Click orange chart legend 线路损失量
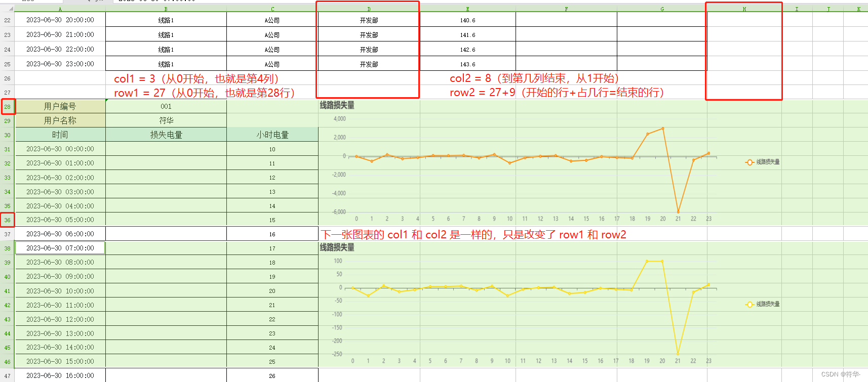The image size is (868, 382). tap(763, 162)
